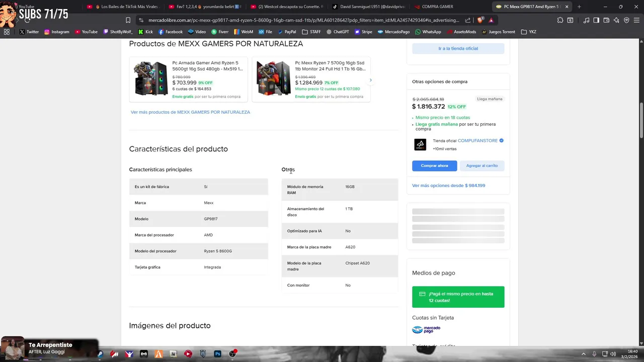The height and width of the screenshot is (362, 644).
Task: Open the PayPal bookmark
Action: (287, 32)
